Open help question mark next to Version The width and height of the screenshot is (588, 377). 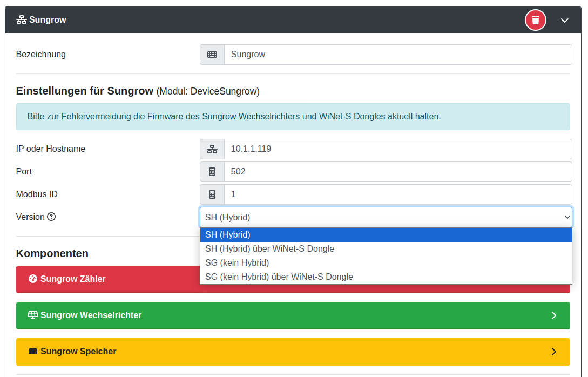pyautogui.click(x=51, y=217)
